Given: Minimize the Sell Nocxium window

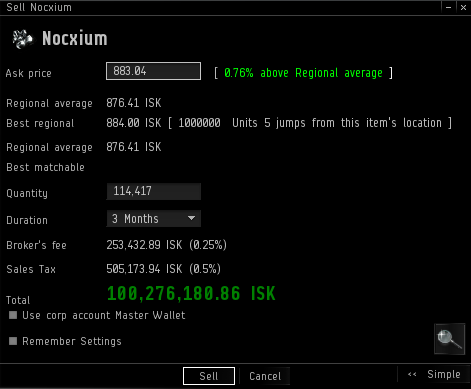Looking at the screenshot, I should pyautogui.click(x=448, y=7).
